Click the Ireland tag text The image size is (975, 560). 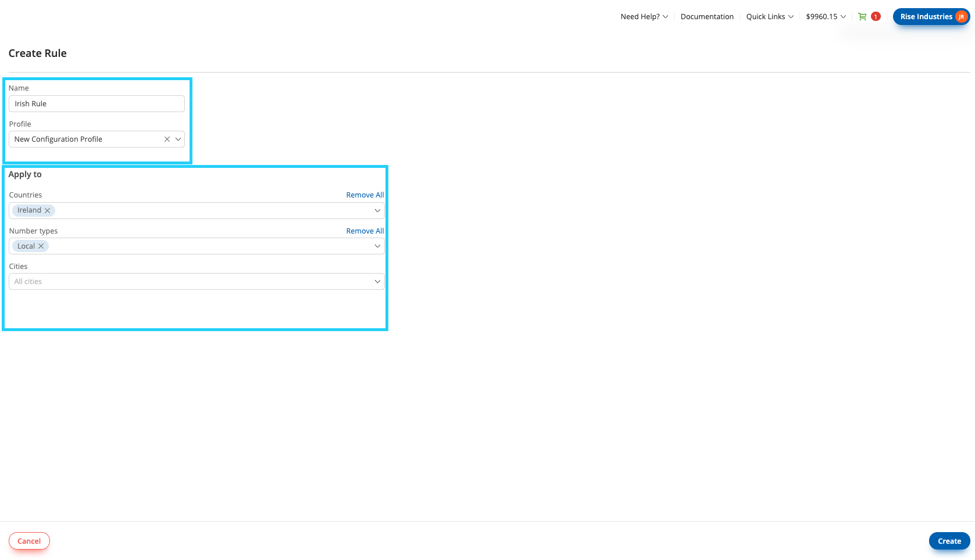coord(29,210)
